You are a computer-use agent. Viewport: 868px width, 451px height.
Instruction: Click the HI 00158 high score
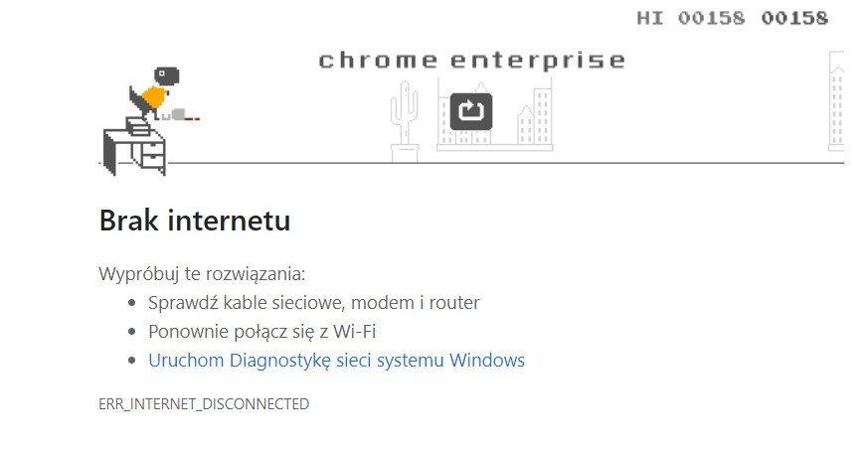click(690, 18)
